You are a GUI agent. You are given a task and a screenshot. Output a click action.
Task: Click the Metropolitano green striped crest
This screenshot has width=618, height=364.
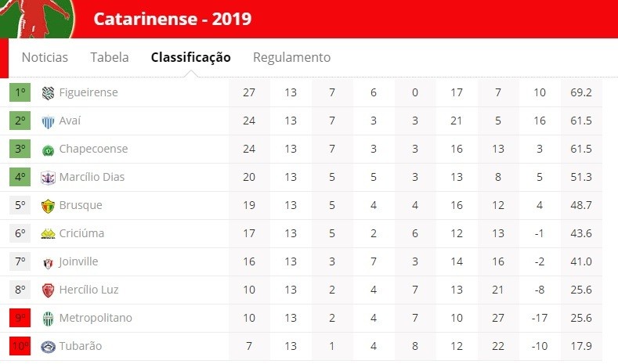pyautogui.click(x=48, y=319)
